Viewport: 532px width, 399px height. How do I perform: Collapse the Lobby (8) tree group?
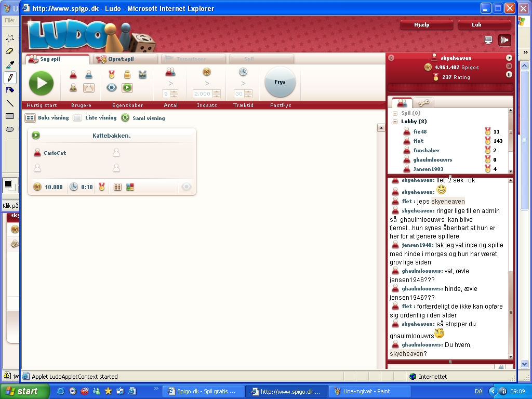tap(395, 122)
